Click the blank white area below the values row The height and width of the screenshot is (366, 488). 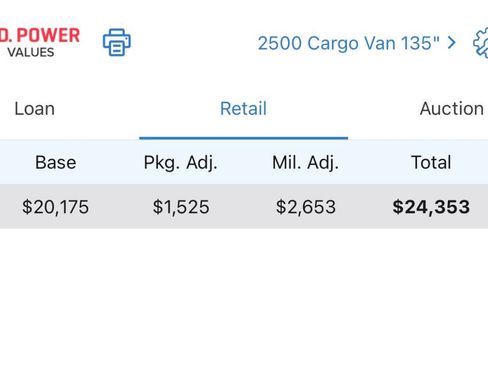tap(244, 297)
